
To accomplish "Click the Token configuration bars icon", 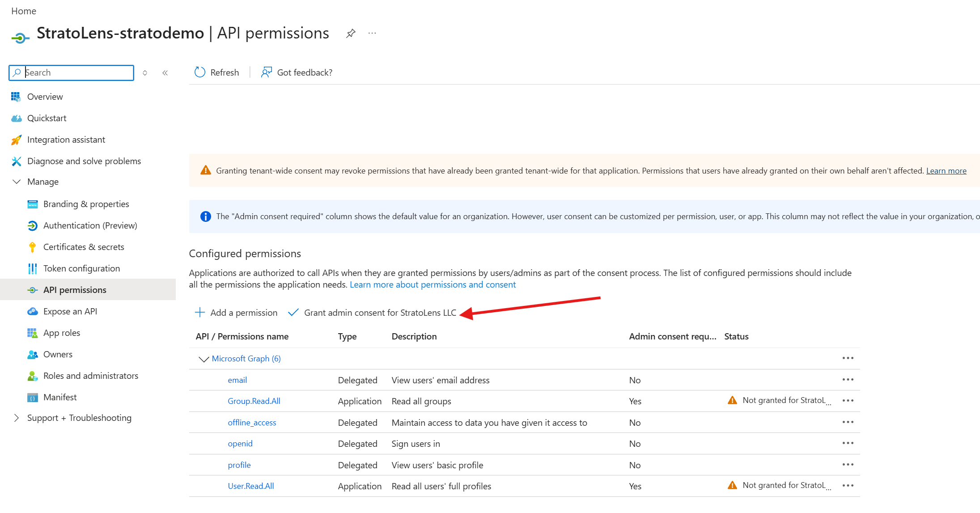I will coord(33,269).
